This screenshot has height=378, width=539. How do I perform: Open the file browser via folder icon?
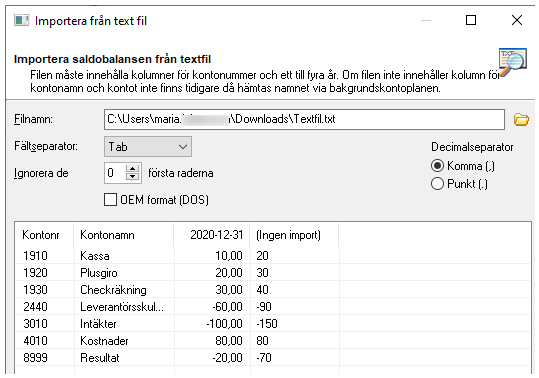tap(521, 120)
